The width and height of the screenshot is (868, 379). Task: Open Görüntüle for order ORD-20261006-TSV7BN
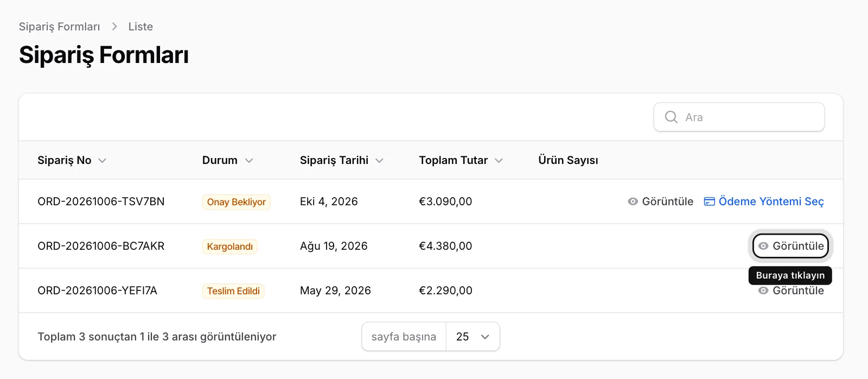click(661, 201)
